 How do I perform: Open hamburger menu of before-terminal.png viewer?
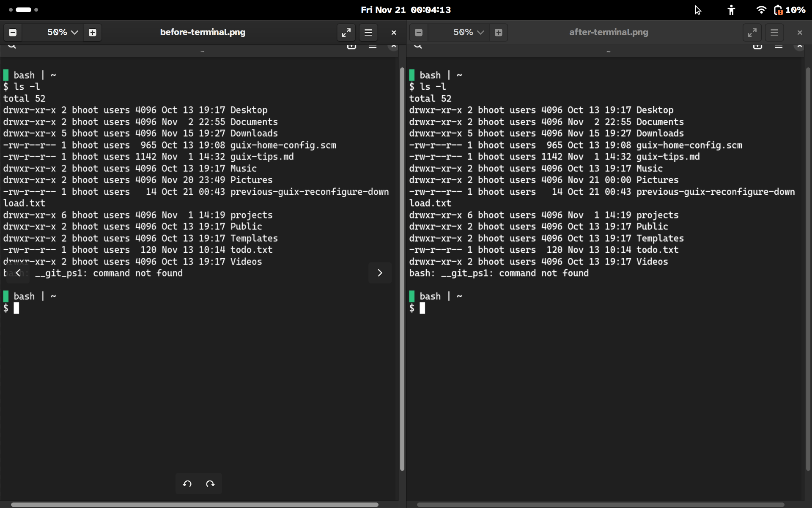(368, 33)
